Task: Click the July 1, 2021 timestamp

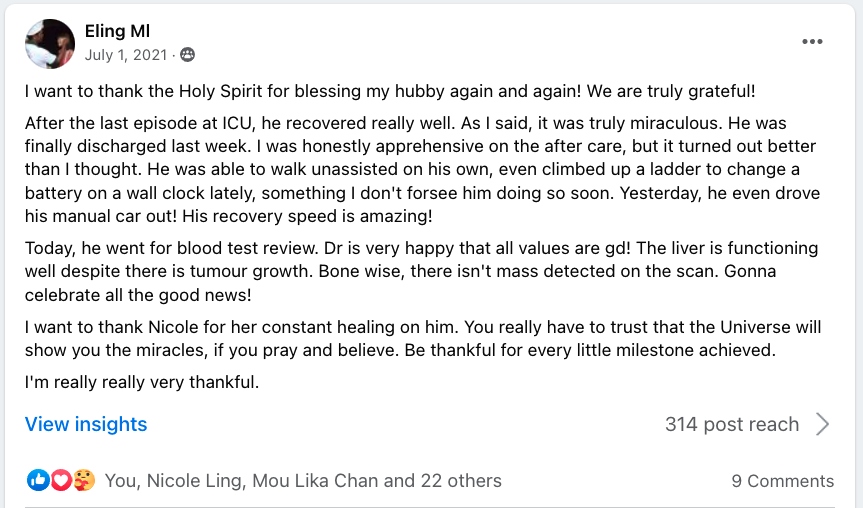Action: [x=127, y=55]
